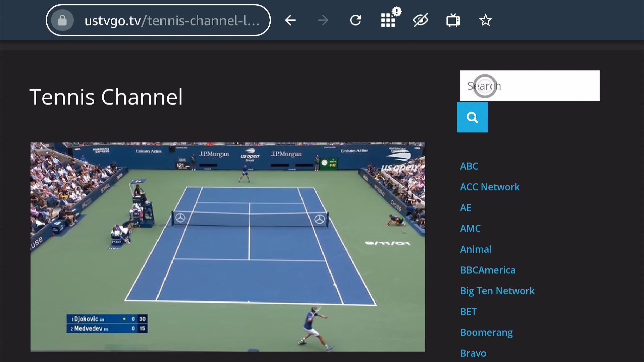This screenshot has height=362, width=644.
Task: Click the Tennis Channel page heading
Action: tap(106, 97)
